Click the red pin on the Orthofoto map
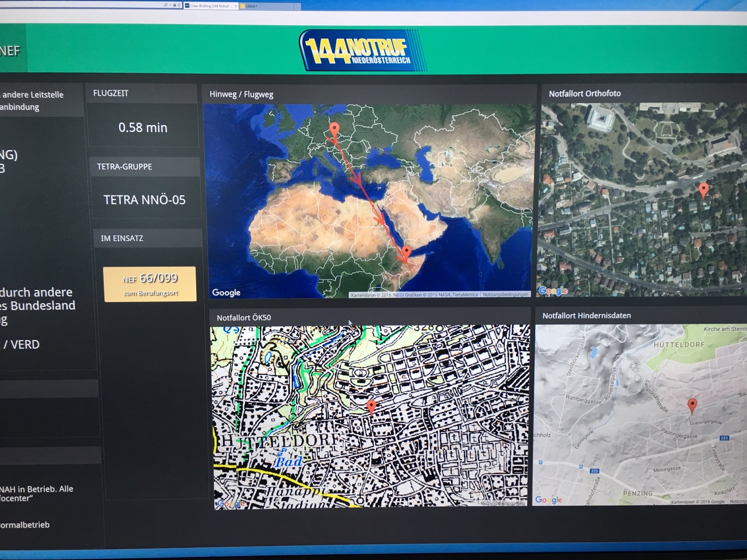 [x=704, y=190]
